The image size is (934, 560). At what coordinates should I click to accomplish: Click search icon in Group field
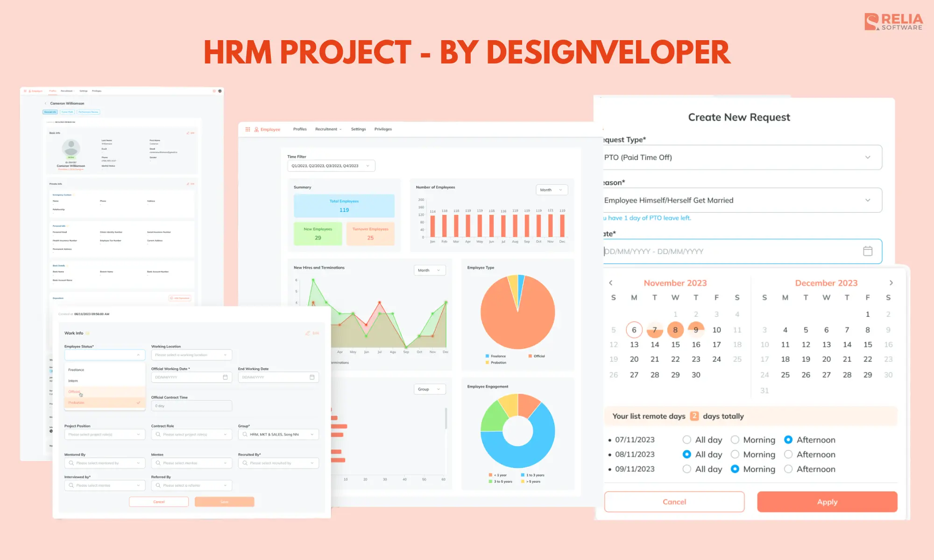point(245,434)
